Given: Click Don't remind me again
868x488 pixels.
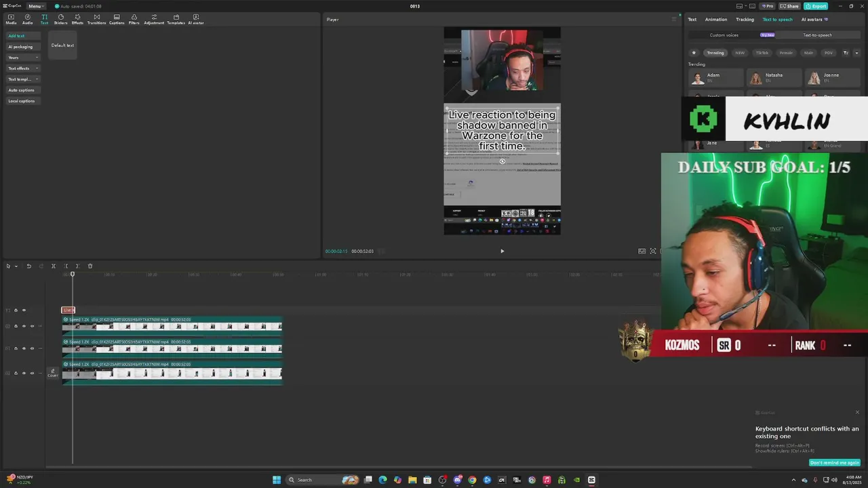Looking at the screenshot, I should tap(835, 463).
